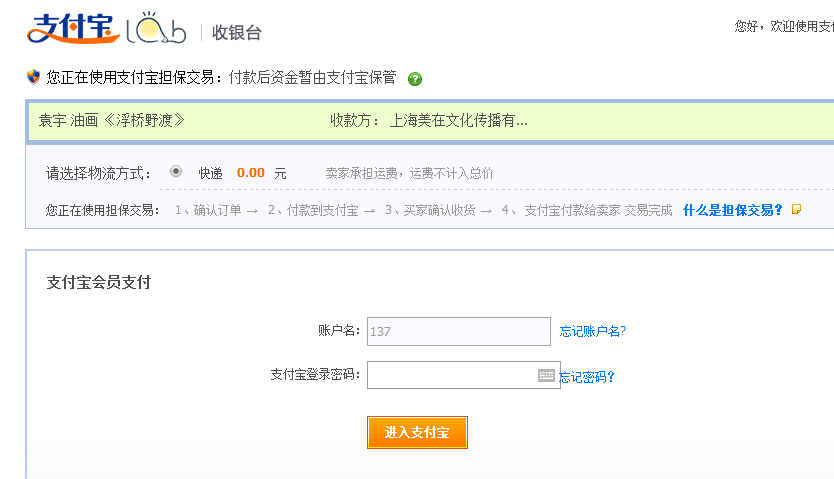The height and width of the screenshot is (479, 834).
Task: Click the yellow note icon beside 什么是担保交易
Action: point(796,209)
